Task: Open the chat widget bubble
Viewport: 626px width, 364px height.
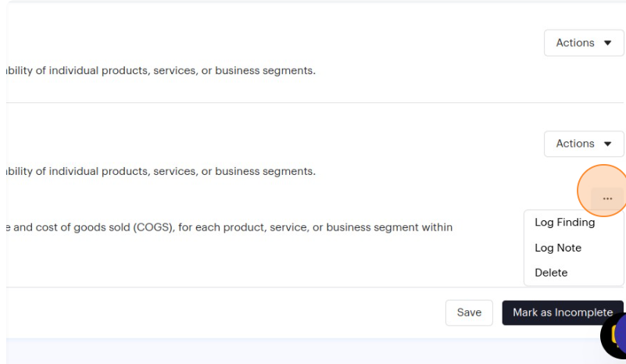Action: [x=617, y=336]
